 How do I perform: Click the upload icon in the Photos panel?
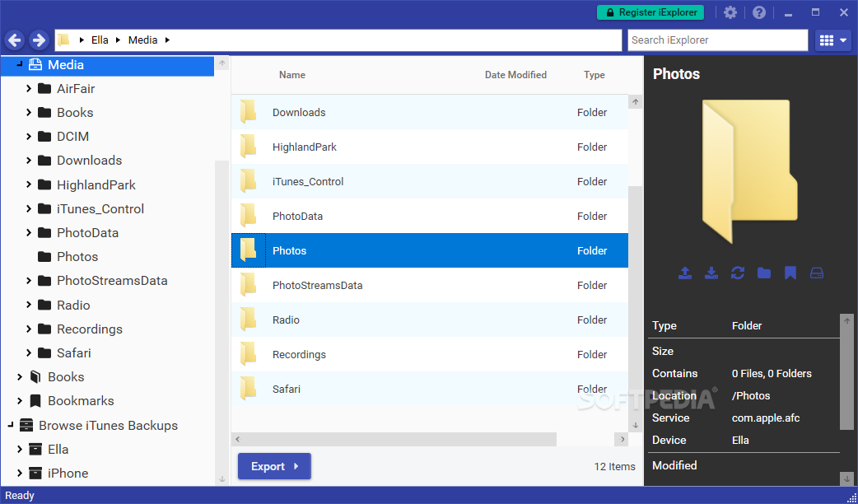pyautogui.click(x=684, y=273)
